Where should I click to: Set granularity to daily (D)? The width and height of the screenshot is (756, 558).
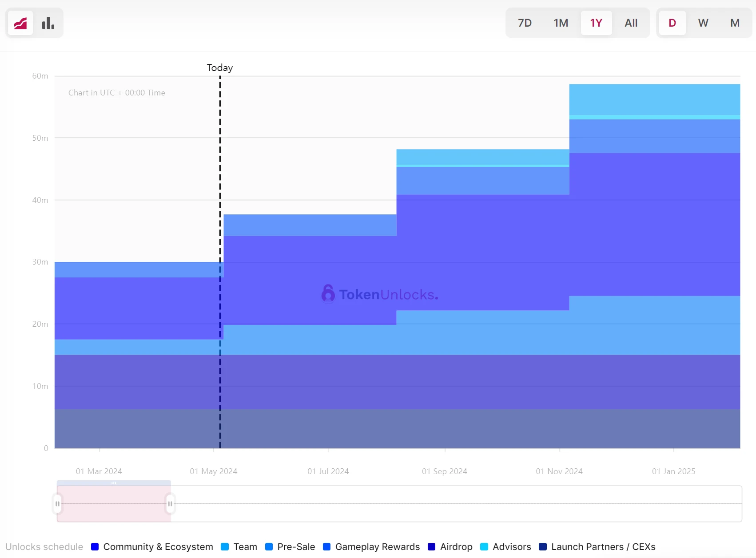672,23
